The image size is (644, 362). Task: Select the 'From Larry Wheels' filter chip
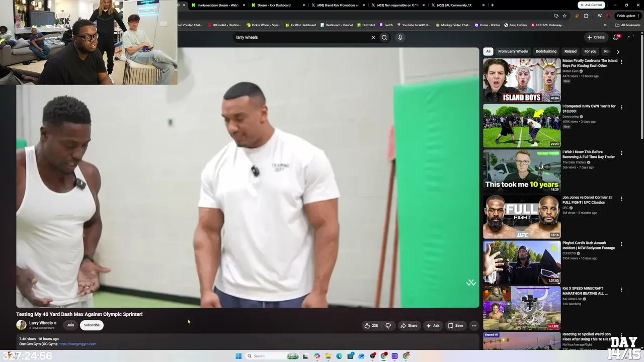pos(513,51)
